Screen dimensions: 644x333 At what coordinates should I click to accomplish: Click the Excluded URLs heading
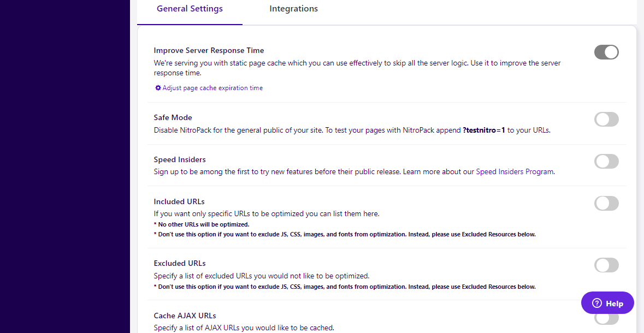pyautogui.click(x=180, y=263)
